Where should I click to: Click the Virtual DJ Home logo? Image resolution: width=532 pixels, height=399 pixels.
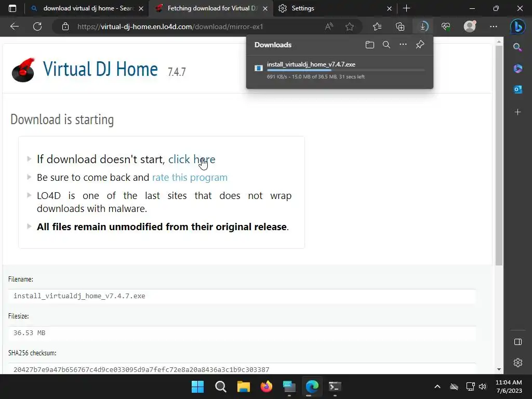pos(23,70)
